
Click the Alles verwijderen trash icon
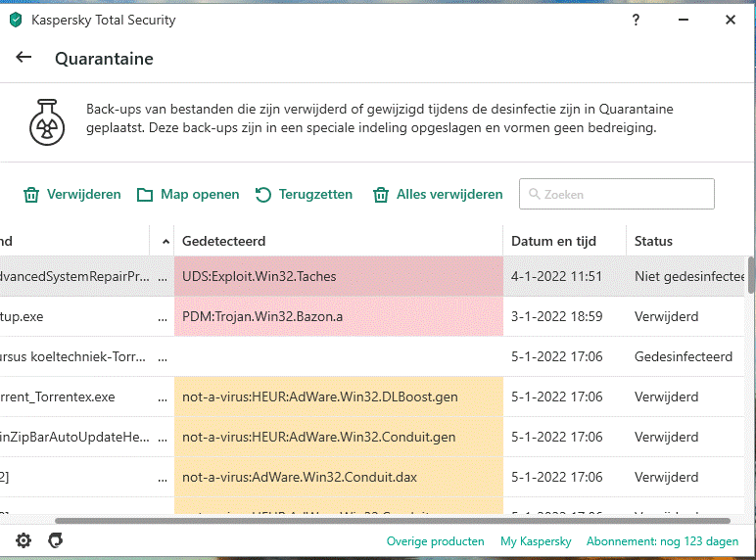pos(381,195)
